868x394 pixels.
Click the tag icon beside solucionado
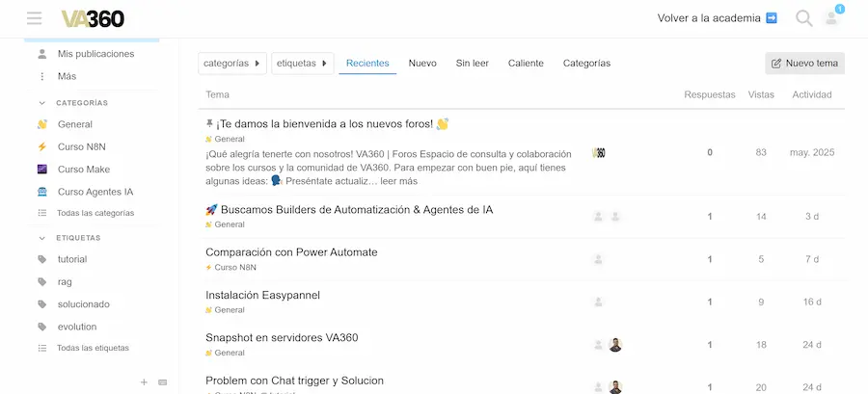point(42,303)
